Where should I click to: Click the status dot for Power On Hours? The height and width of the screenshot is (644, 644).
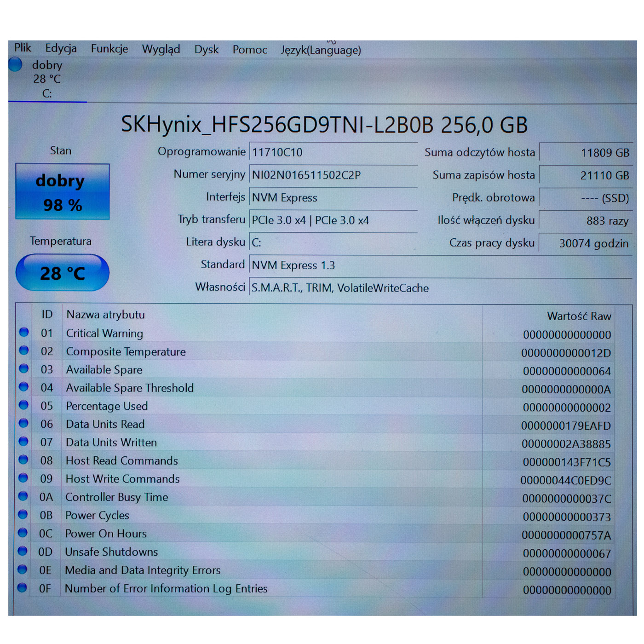click(x=23, y=533)
